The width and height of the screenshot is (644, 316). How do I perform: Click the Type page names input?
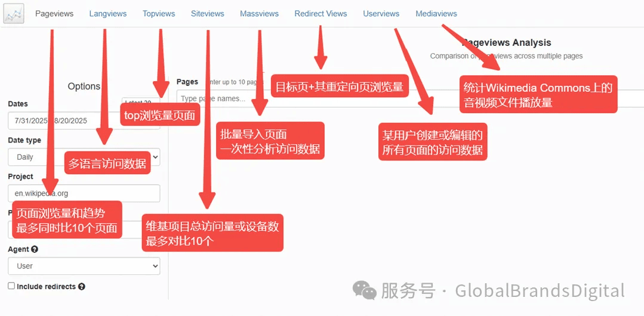(x=410, y=98)
